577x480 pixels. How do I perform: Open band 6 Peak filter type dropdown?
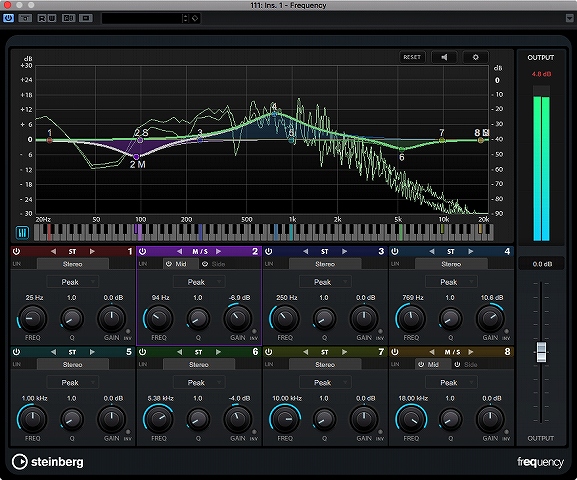click(199, 382)
